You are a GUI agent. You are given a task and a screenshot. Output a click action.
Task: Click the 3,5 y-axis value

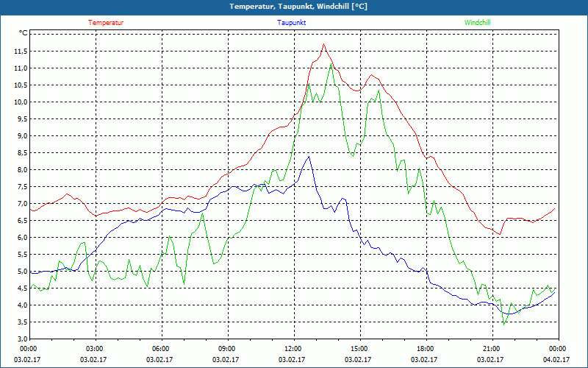(22, 322)
